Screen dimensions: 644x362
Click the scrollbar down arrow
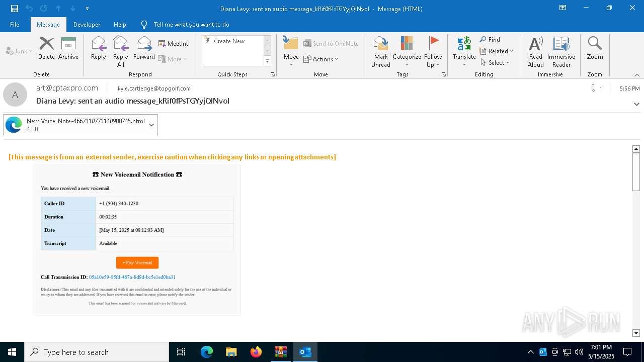pos(636,333)
